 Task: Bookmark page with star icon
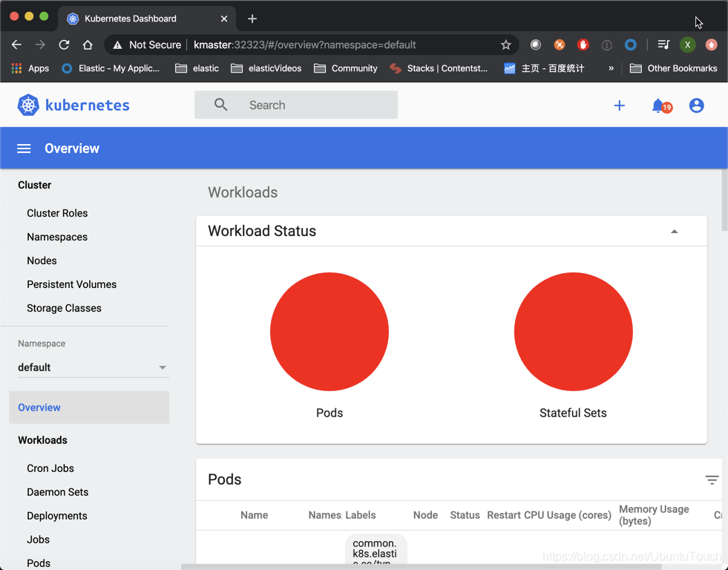pos(505,45)
